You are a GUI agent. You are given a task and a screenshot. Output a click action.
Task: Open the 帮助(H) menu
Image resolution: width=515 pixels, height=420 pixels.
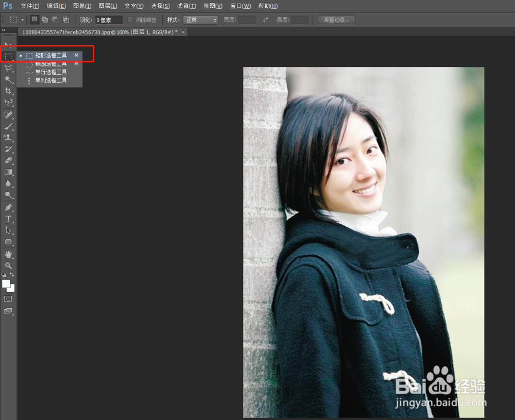(x=268, y=6)
